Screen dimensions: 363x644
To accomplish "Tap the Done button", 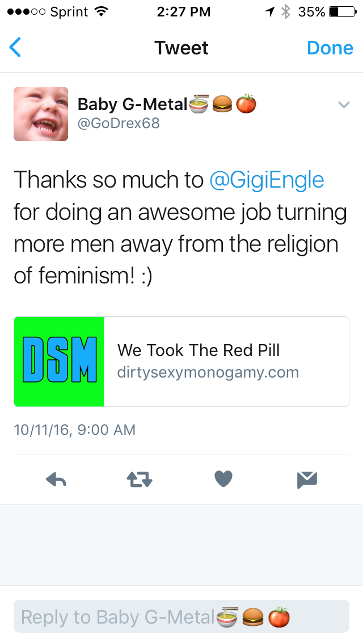I will [330, 48].
